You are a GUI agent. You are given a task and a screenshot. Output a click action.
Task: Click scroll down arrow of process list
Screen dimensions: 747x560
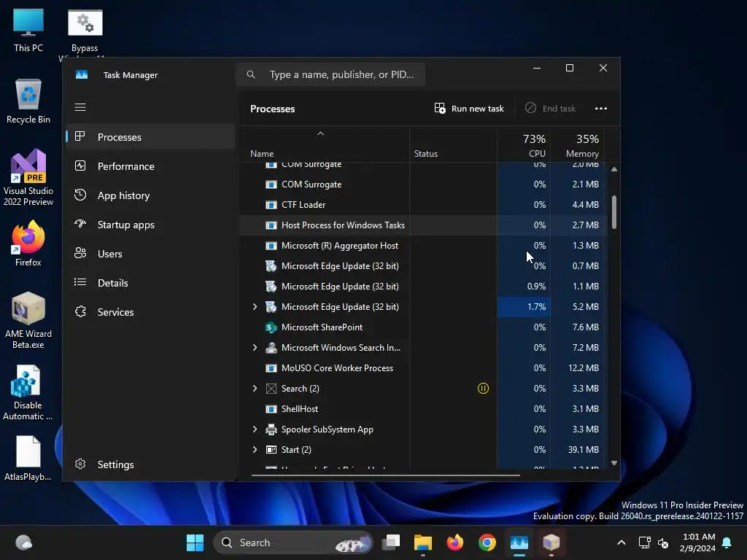tap(614, 463)
